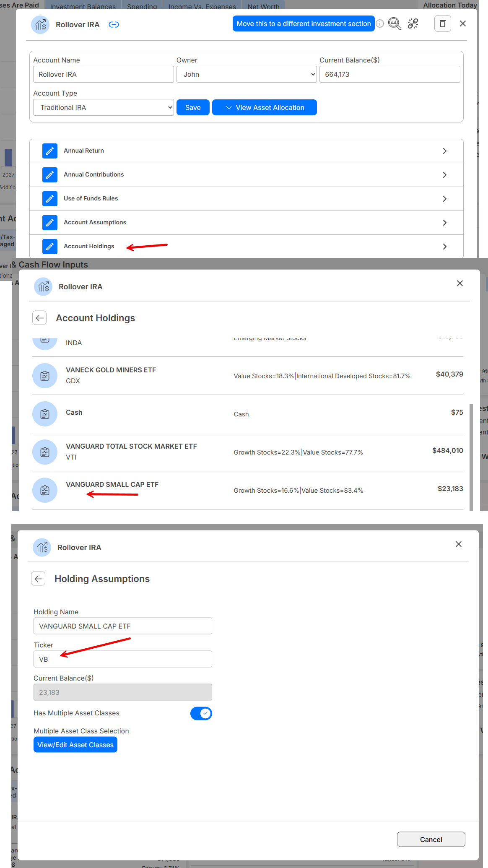
Task: Expand the Account Assumptions row chevron
Action: tap(445, 223)
